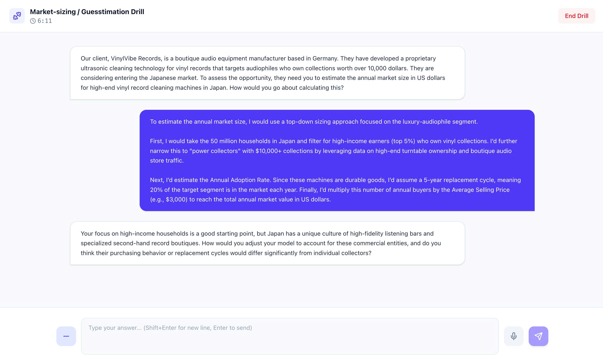Click the 'Market-sizing / Guesstimation Drill' title
The height and width of the screenshot is (364, 603).
click(87, 12)
